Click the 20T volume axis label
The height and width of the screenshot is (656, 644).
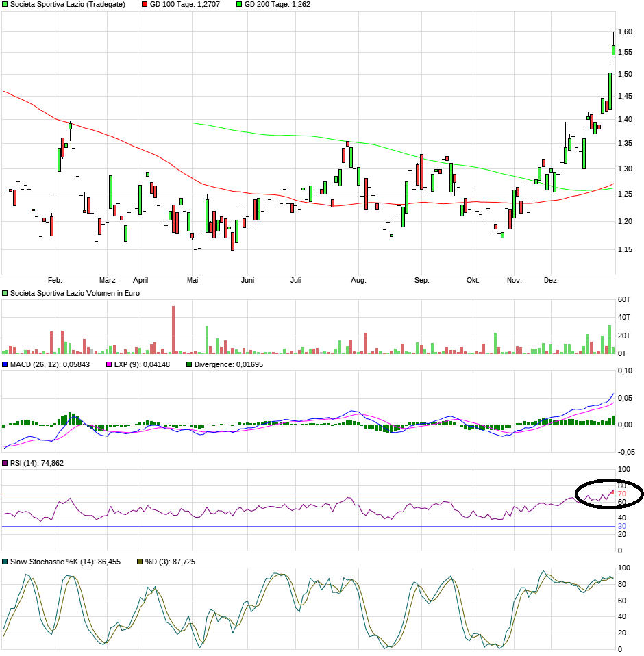[624, 336]
